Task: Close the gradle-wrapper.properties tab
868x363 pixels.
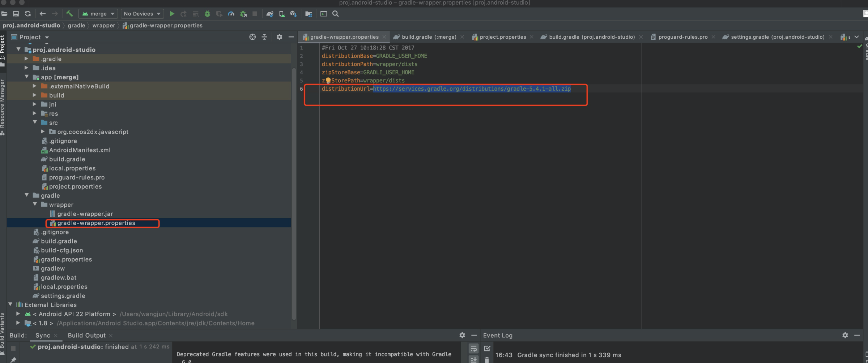Action: (x=384, y=37)
